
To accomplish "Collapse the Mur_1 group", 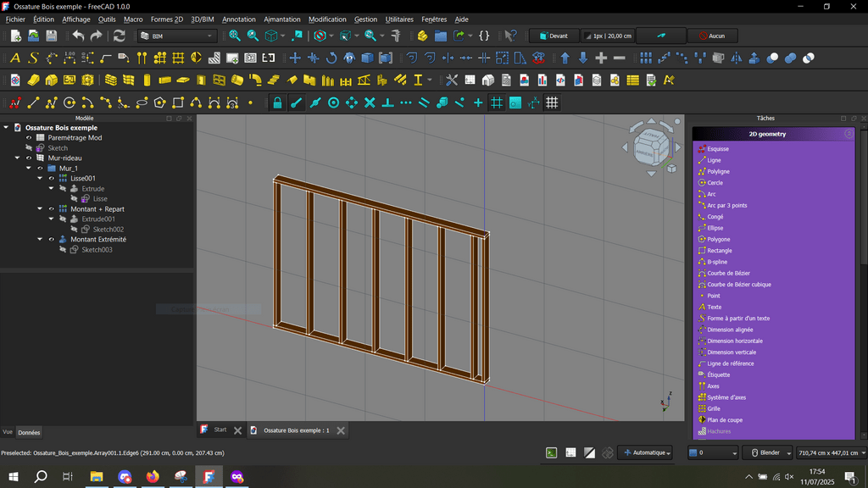I will (x=28, y=169).
